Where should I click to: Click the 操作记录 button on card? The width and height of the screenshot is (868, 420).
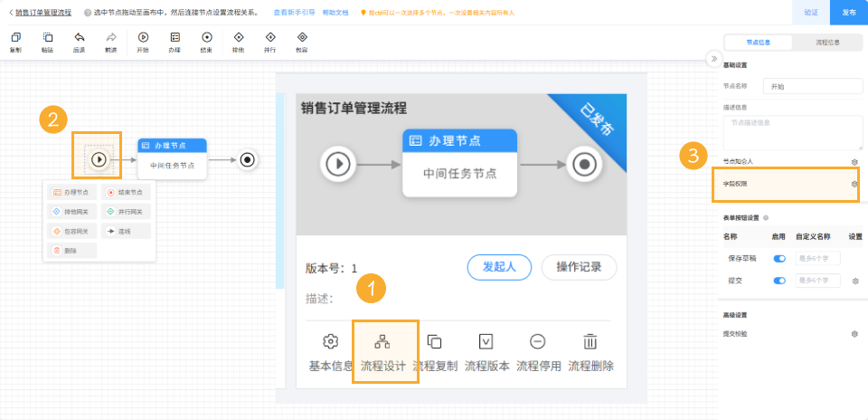click(x=579, y=267)
